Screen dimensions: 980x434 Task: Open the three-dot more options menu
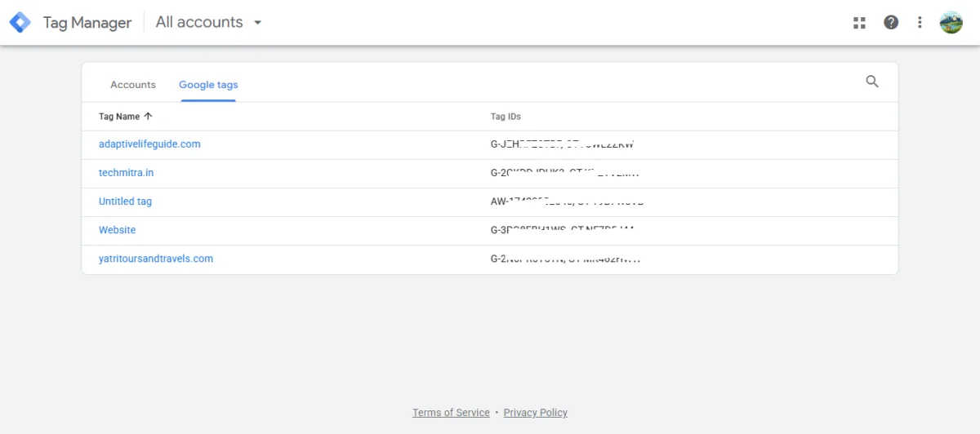tap(920, 23)
